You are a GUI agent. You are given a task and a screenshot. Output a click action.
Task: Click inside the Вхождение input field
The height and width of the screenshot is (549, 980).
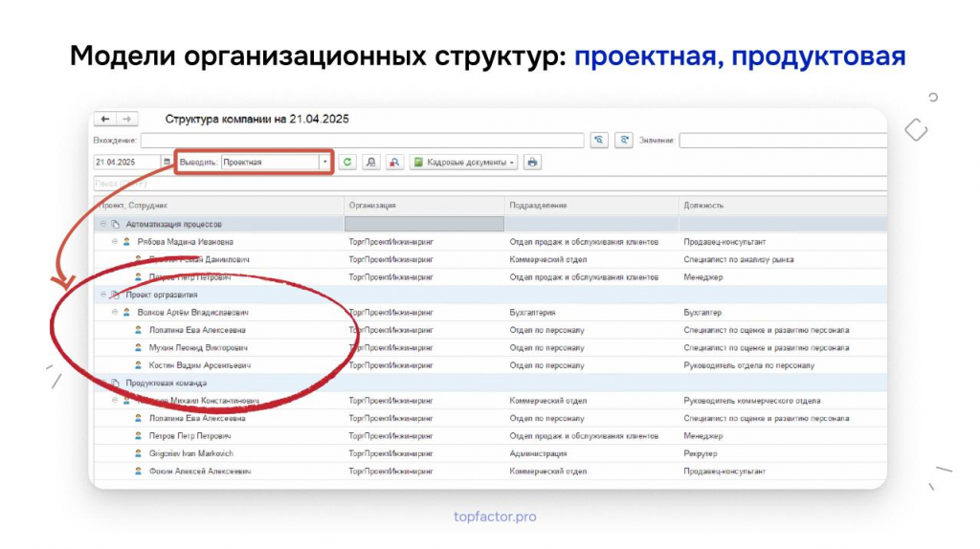click(363, 141)
